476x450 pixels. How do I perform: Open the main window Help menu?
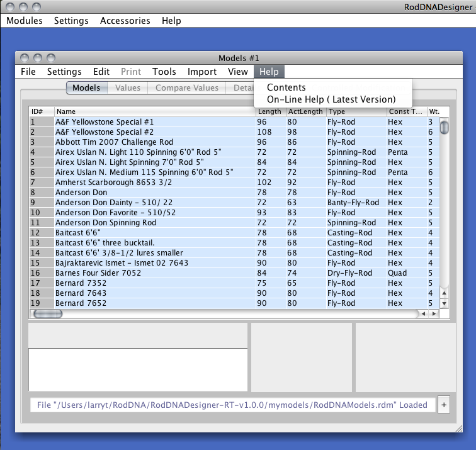tap(171, 21)
